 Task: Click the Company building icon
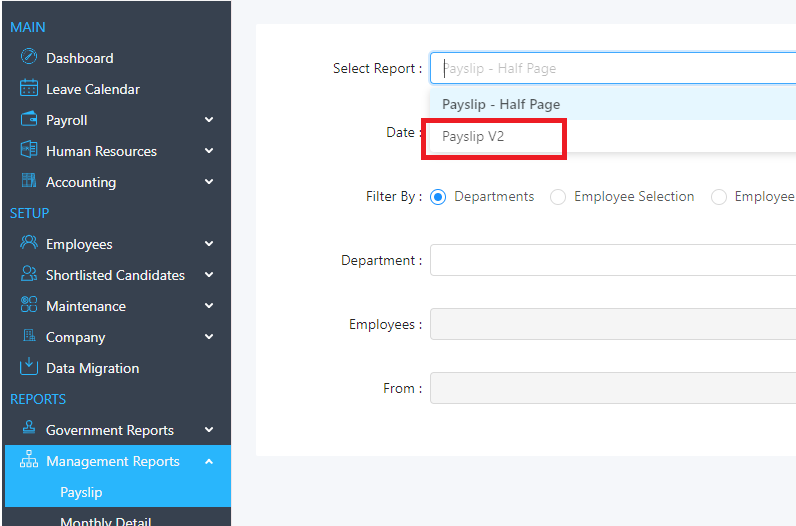coord(29,335)
